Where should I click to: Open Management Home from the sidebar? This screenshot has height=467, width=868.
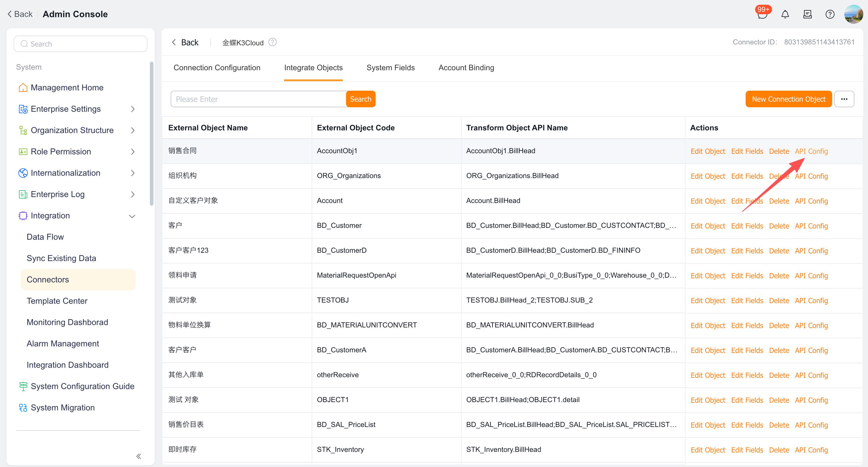(x=67, y=88)
